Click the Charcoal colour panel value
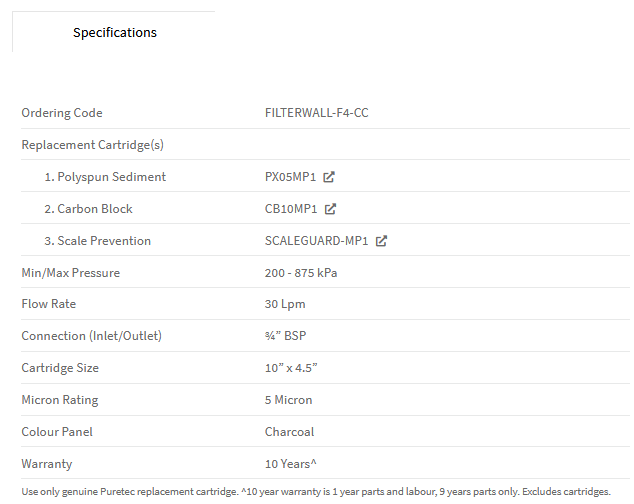The width and height of the screenshot is (634, 504). (290, 432)
